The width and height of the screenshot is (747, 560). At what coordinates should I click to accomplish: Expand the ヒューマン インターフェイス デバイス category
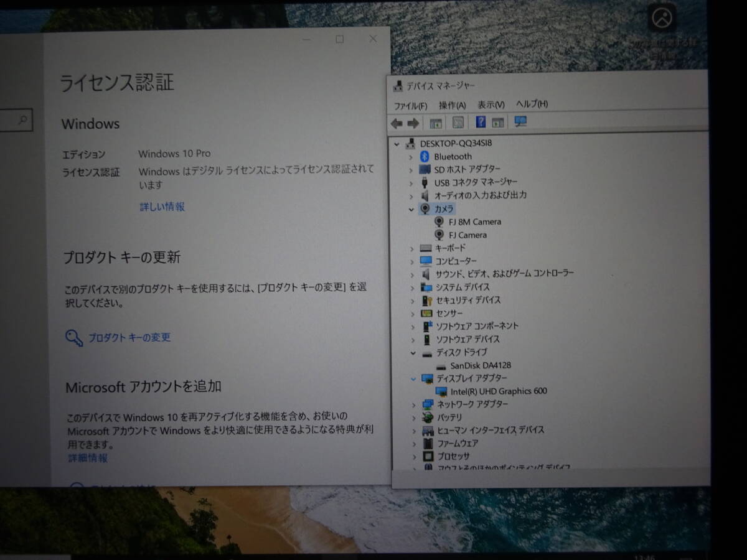tap(414, 431)
